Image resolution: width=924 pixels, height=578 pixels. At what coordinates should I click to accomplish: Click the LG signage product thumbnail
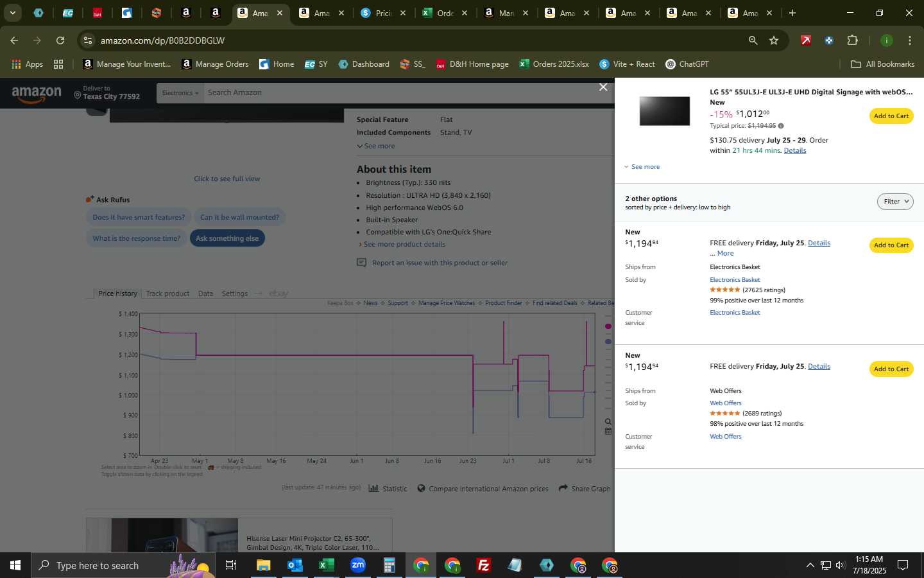click(664, 111)
